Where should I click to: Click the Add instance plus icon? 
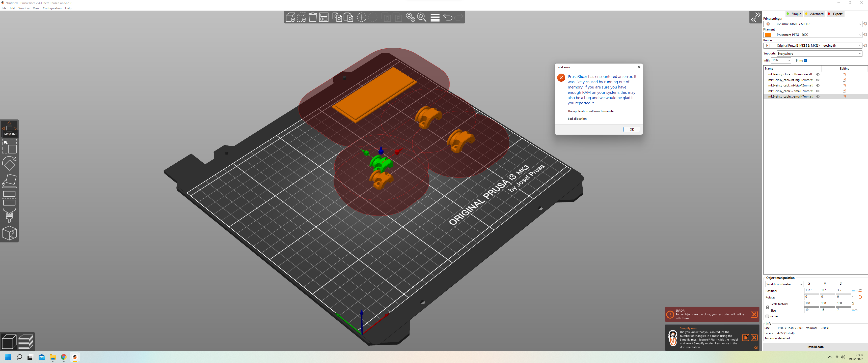[362, 17]
